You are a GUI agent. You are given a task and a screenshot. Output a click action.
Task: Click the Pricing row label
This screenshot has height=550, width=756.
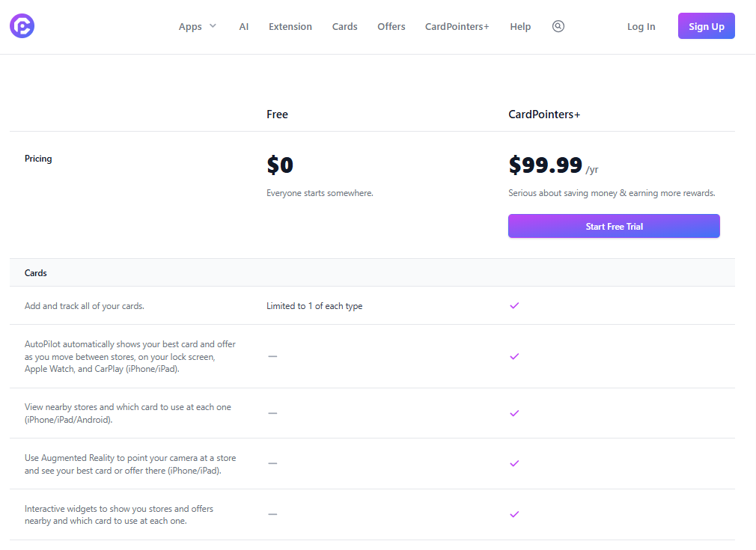[38, 159]
